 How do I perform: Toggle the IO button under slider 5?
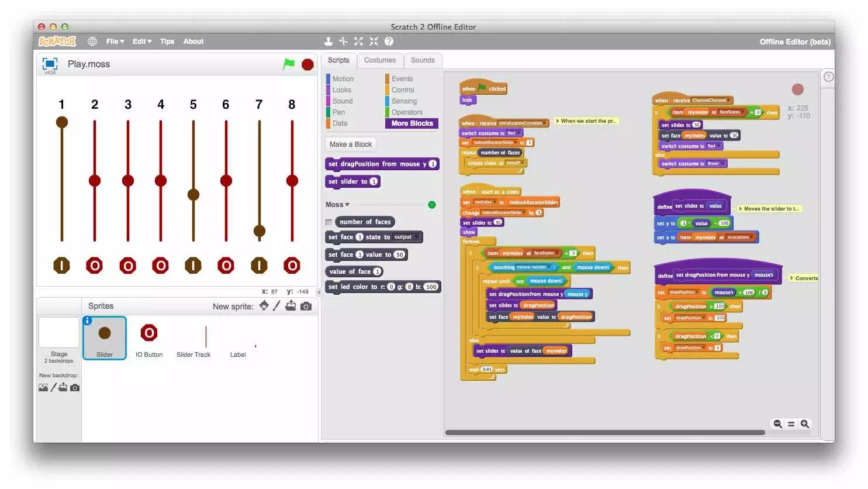193,266
